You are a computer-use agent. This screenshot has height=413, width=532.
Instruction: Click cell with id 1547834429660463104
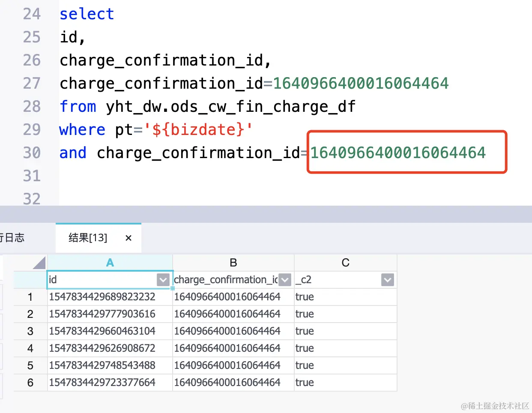pos(110,331)
